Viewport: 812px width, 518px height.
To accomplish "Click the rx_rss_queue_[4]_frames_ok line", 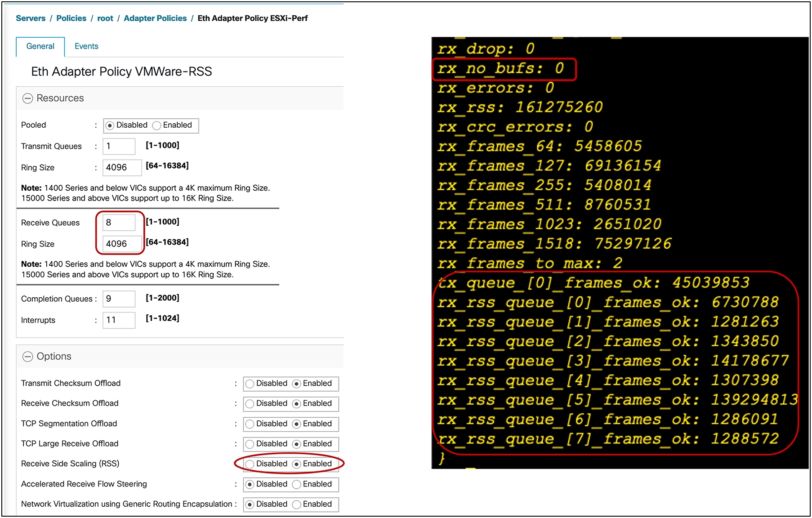I will (608, 381).
